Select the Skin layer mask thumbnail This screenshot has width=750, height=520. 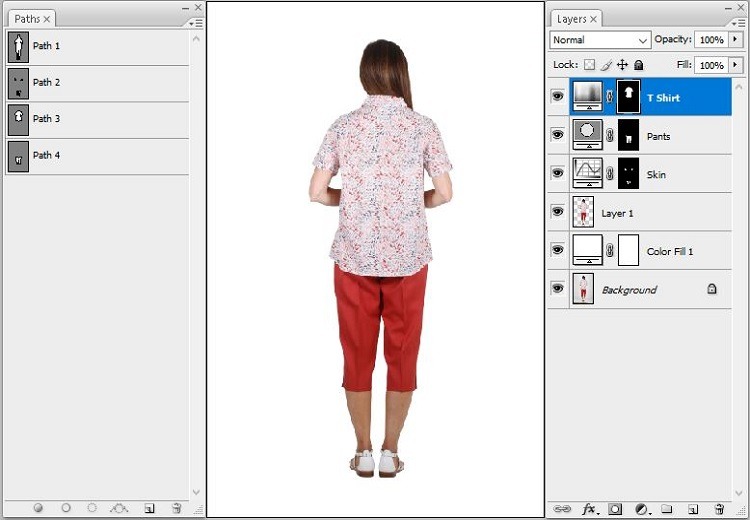[x=629, y=173]
